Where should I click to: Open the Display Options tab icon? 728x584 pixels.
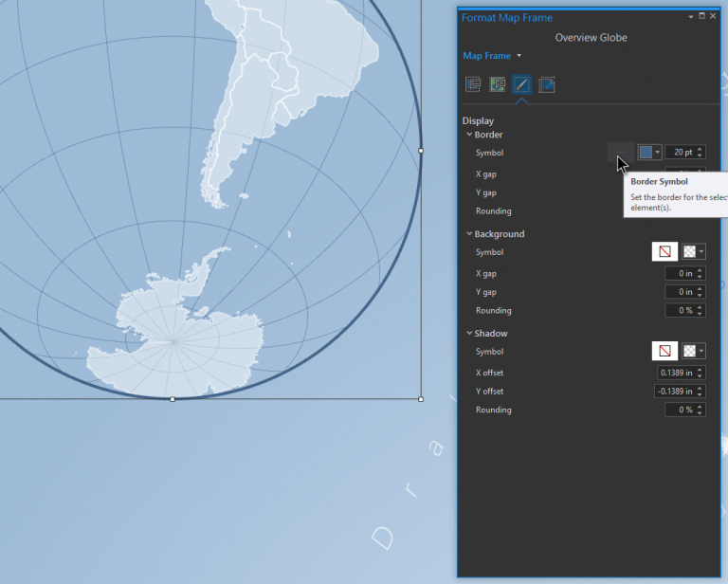(498, 84)
